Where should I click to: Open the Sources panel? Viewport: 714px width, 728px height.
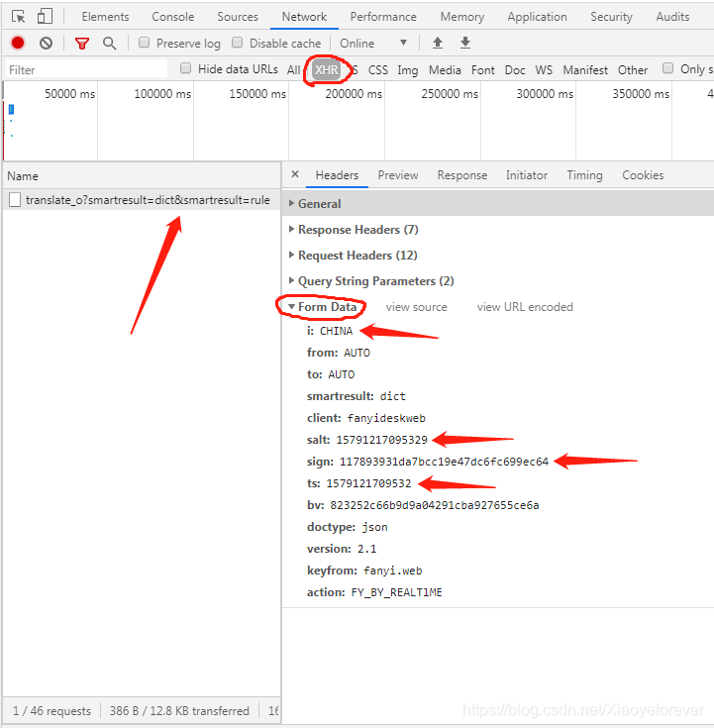click(x=238, y=17)
